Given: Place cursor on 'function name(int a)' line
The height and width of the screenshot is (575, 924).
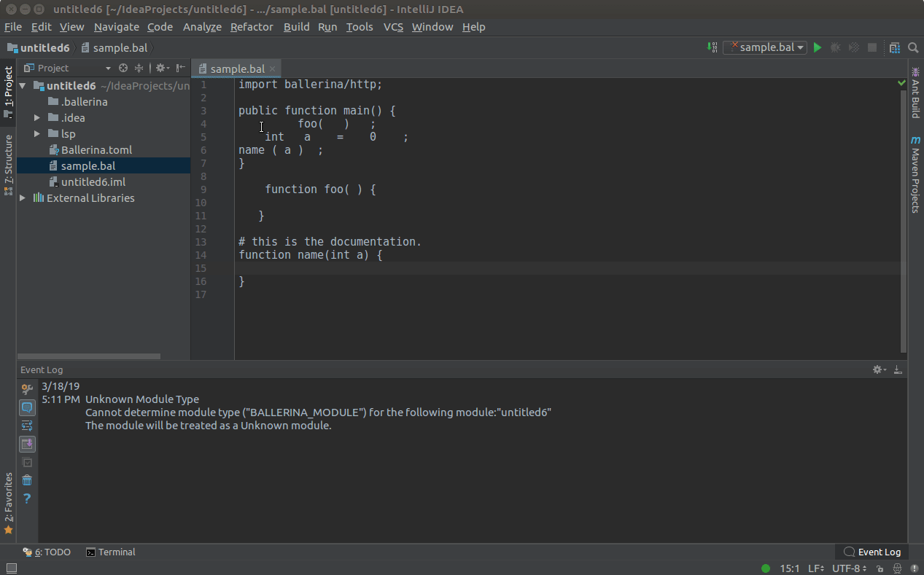Looking at the screenshot, I should (310, 255).
